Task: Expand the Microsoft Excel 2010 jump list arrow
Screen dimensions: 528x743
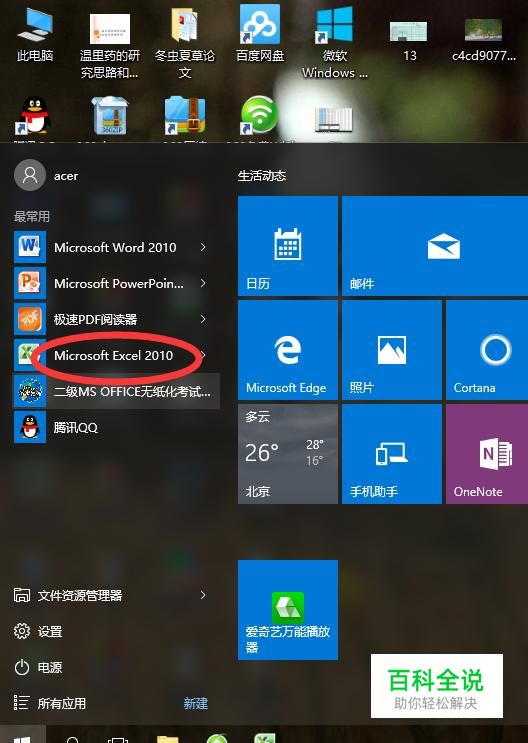Action: point(203,355)
